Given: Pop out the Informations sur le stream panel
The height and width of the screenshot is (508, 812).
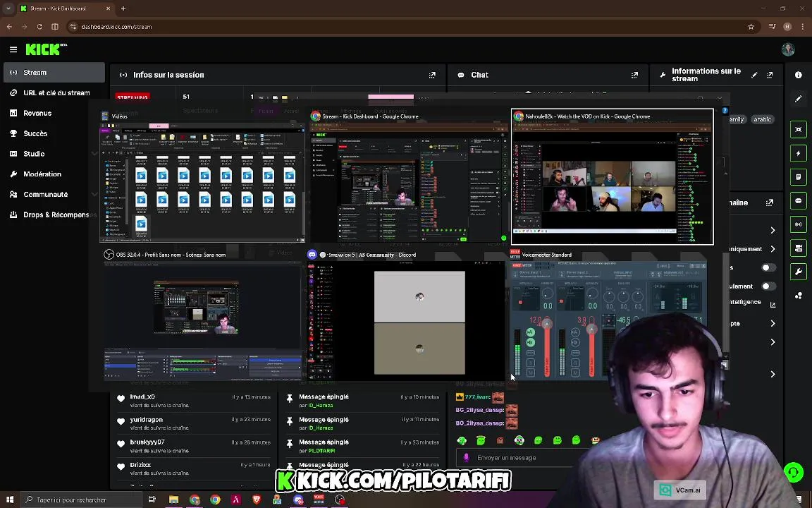Looking at the screenshot, I should (x=770, y=75).
